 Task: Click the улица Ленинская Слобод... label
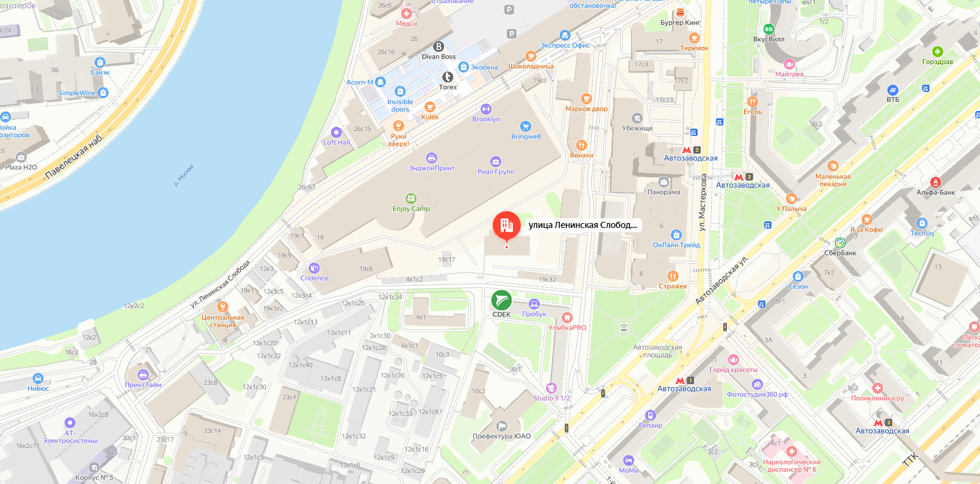pyautogui.click(x=582, y=225)
